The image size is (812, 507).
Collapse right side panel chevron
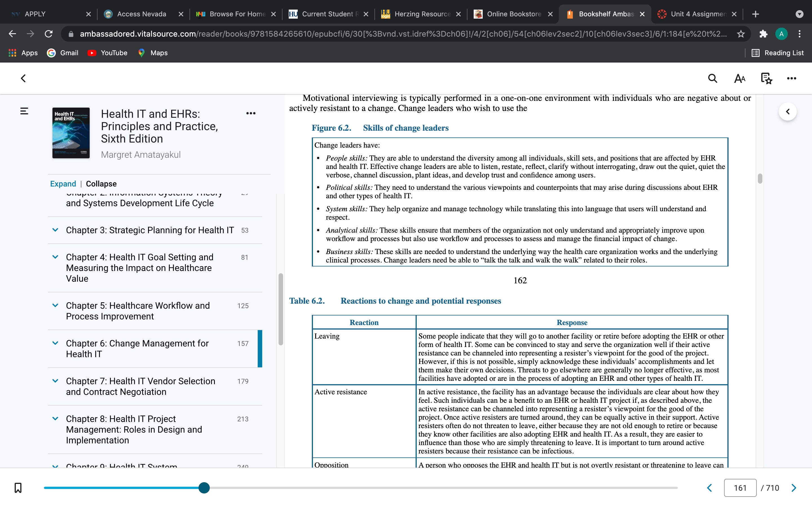787,112
